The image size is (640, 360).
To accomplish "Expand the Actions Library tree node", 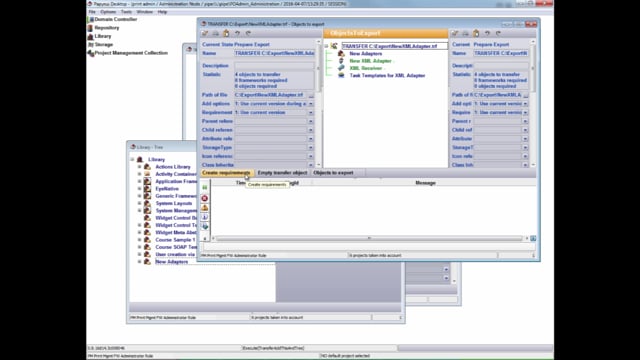I will pyautogui.click(x=140, y=167).
